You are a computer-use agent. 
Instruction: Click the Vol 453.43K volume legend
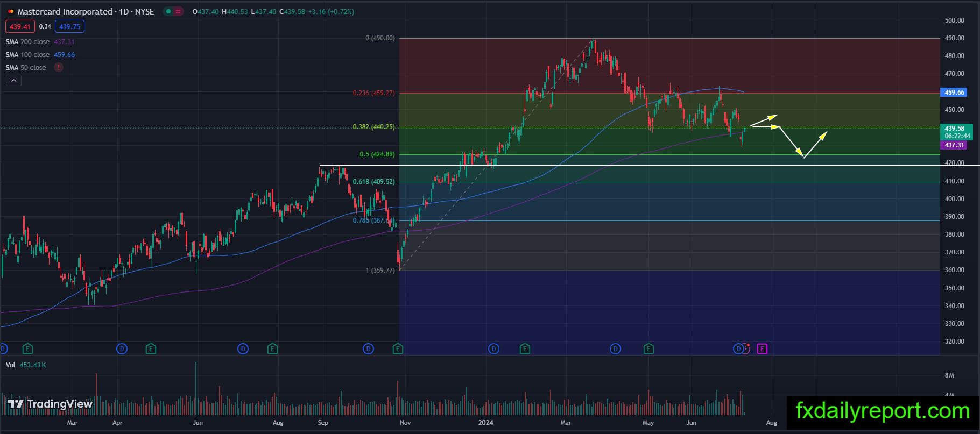pos(26,365)
